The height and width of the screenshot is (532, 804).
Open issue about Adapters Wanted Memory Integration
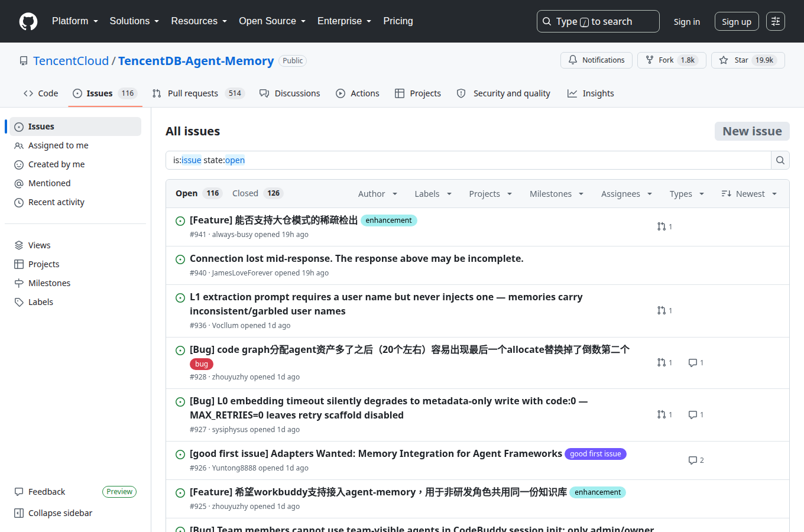[x=376, y=453]
